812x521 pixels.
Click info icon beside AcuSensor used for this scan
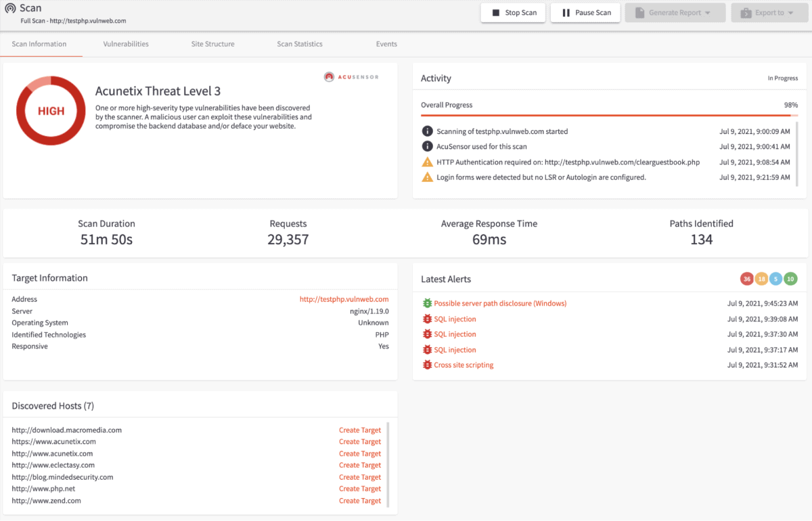(x=427, y=147)
